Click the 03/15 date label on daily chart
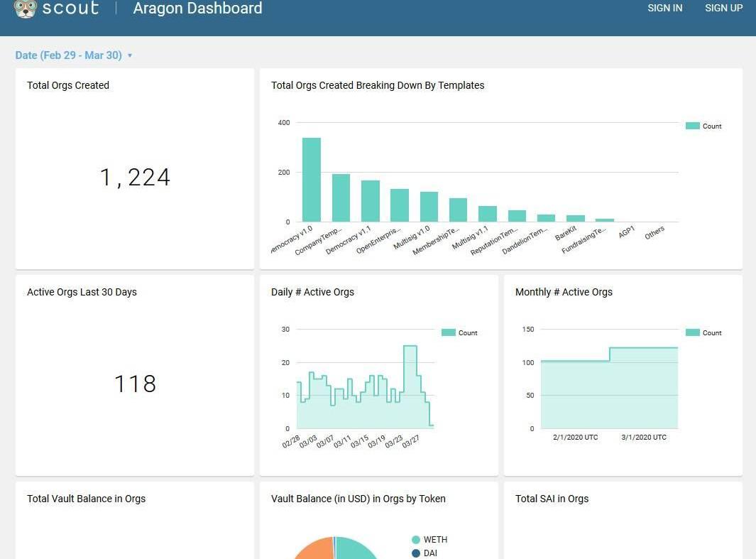The image size is (756, 559). (x=359, y=442)
